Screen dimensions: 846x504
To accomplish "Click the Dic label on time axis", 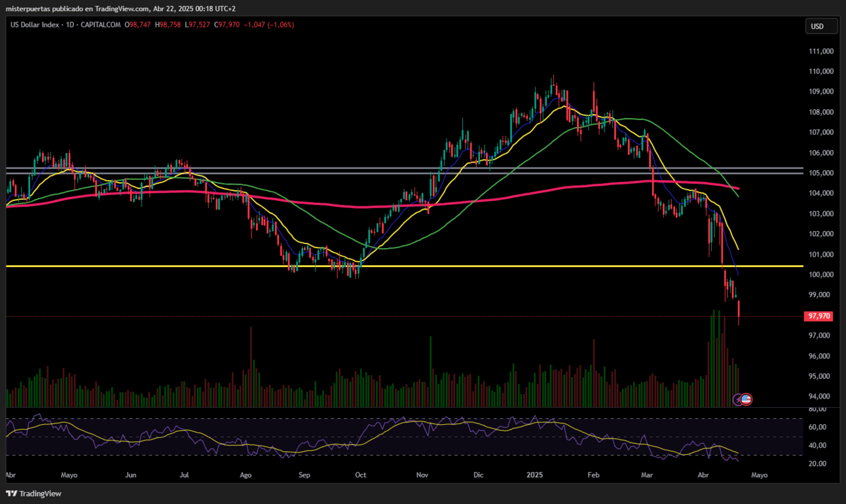I will (x=478, y=475).
